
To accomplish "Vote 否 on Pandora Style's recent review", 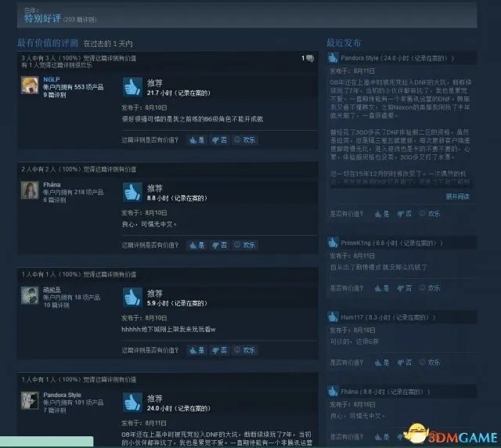I will point(404,214).
